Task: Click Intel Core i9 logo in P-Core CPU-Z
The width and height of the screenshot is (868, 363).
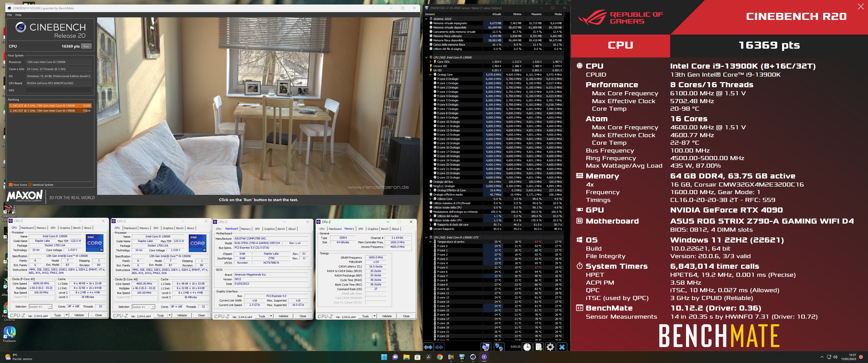Action: 95,243
